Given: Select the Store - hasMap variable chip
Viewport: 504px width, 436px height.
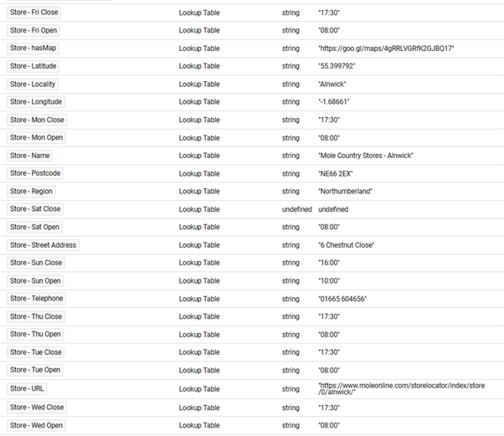Looking at the screenshot, I should point(33,49).
